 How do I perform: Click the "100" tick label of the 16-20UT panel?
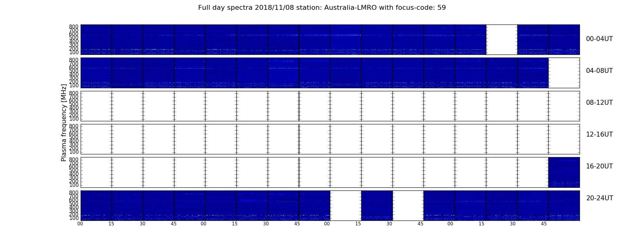tap(74, 185)
